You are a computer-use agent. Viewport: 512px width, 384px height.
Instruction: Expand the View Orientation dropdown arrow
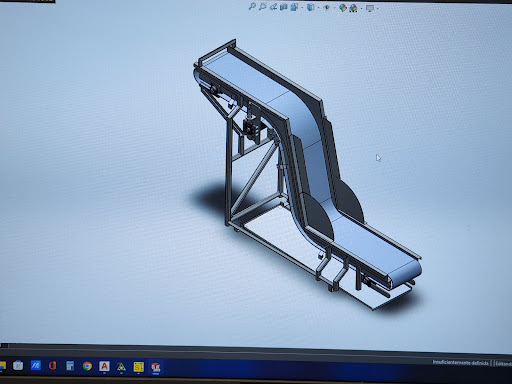[x=301, y=8]
